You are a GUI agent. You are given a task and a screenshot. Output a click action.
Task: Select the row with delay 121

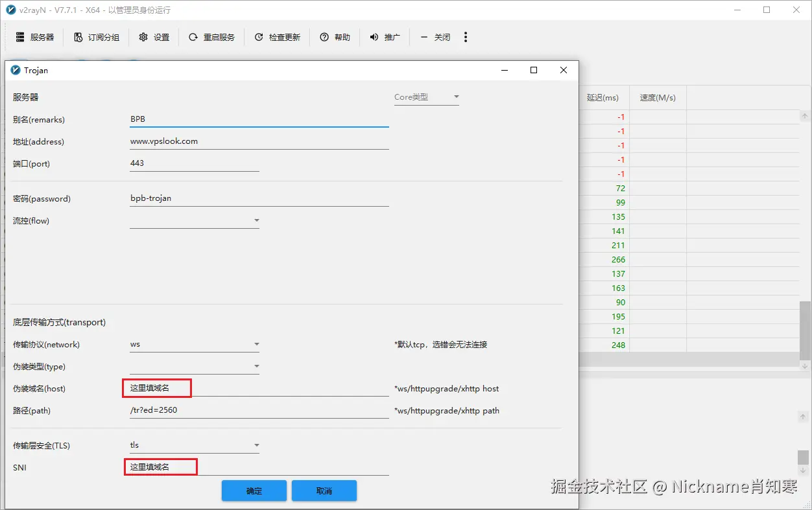pyautogui.click(x=689, y=331)
